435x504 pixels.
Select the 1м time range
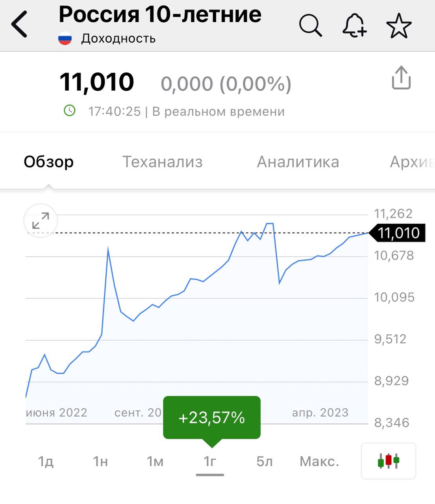coord(155,461)
